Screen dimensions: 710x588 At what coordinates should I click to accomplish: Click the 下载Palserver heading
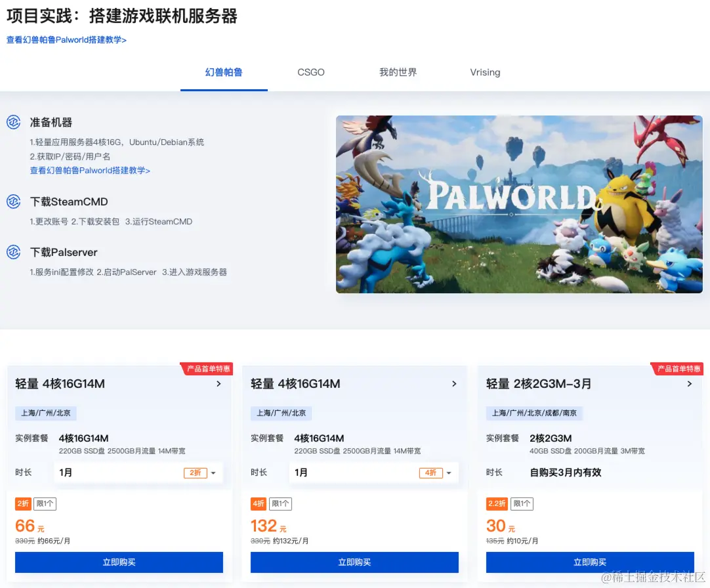point(64,252)
